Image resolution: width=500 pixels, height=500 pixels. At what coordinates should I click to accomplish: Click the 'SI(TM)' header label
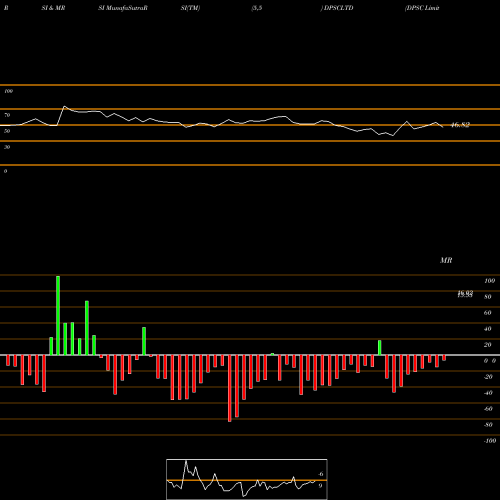pos(190,8)
